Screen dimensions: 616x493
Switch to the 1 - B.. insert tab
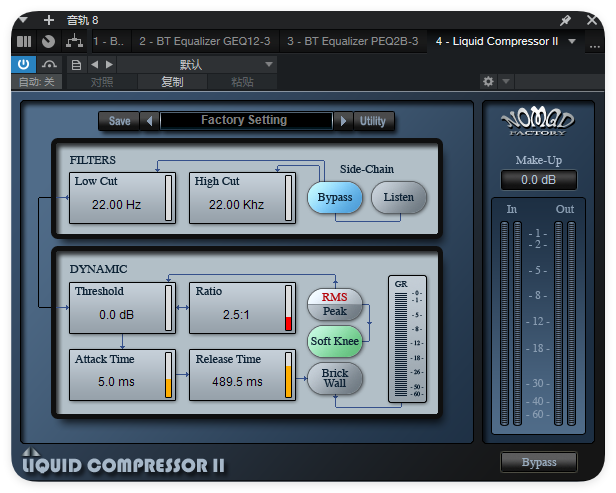108,41
